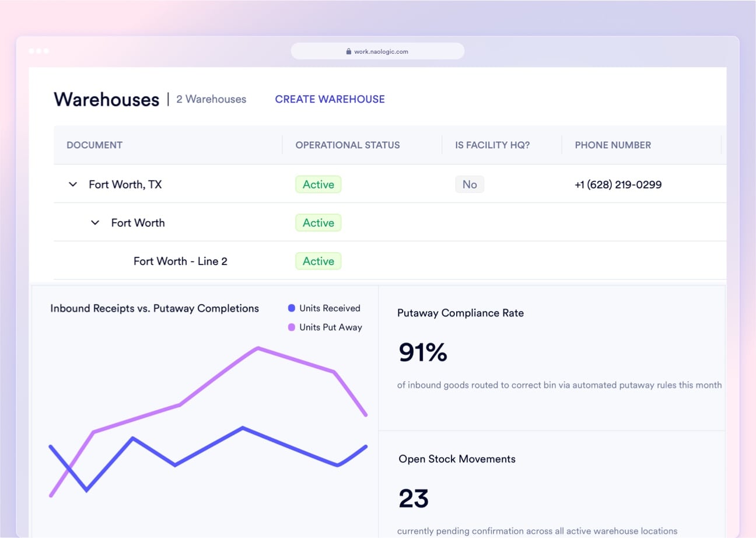This screenshot has height=538, width=756.
Task: Click the 23 Open Stock Movements figure
Action: (414, 498)
